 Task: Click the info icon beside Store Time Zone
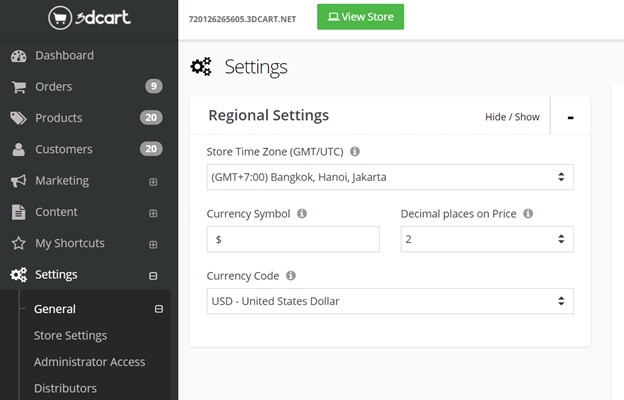pos(355,152)
